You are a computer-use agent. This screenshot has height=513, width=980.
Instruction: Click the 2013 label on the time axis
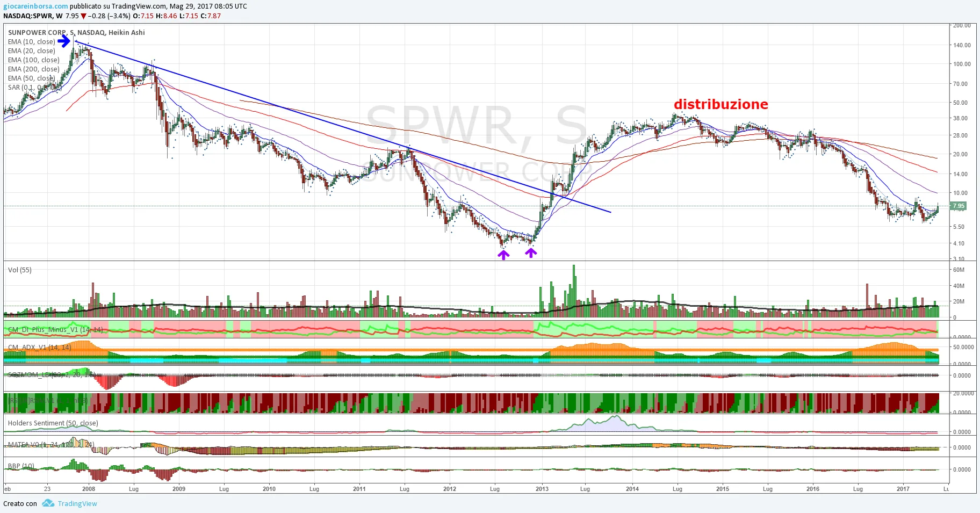542,489
